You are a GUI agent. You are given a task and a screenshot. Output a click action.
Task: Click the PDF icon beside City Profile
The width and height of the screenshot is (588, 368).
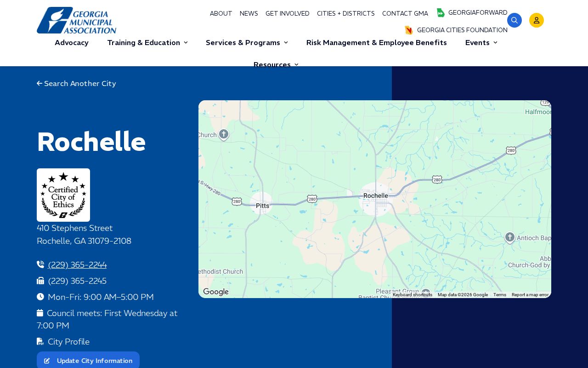[x=40, y=342]
